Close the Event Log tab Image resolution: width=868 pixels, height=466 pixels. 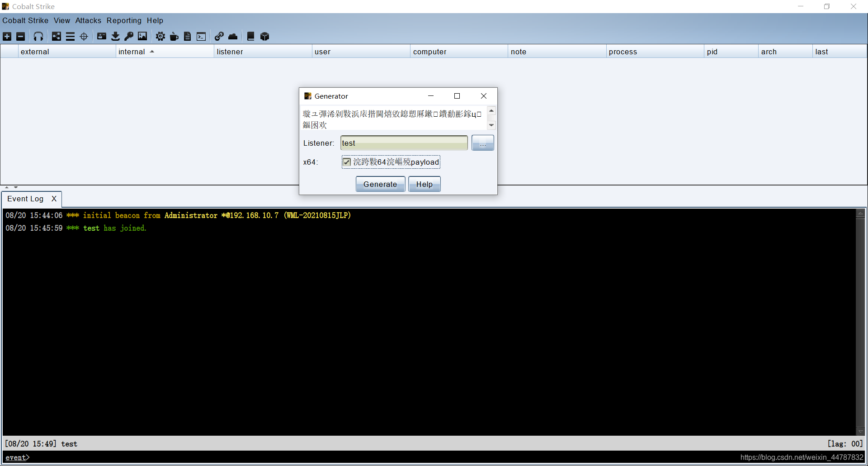point(54,199)
